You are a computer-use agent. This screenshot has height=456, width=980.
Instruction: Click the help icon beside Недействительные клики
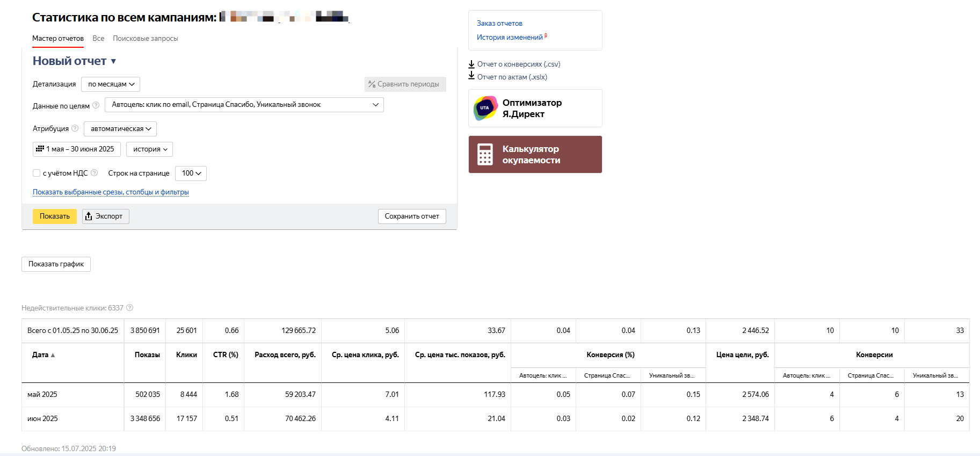[129, 308]
